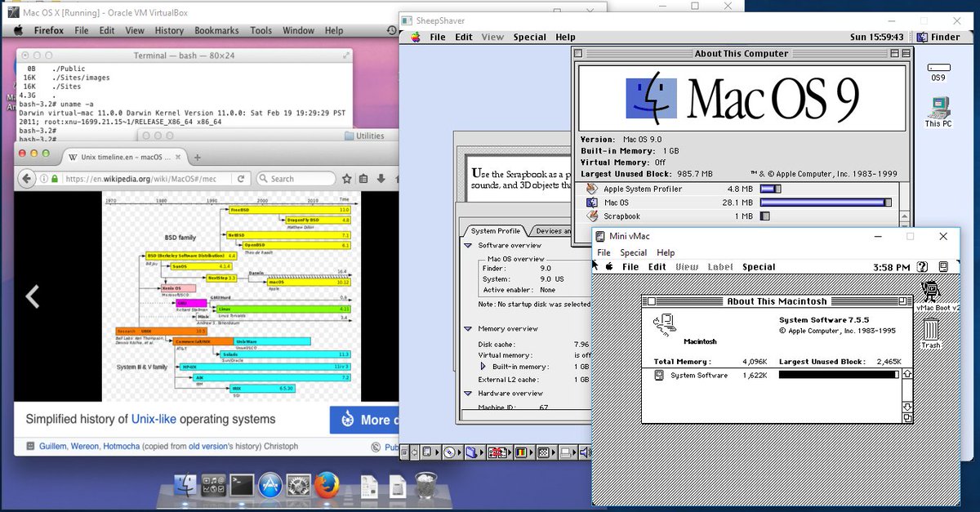
Task: Click the Mac OS memory usage bar
Action: [x=825, y=203]
